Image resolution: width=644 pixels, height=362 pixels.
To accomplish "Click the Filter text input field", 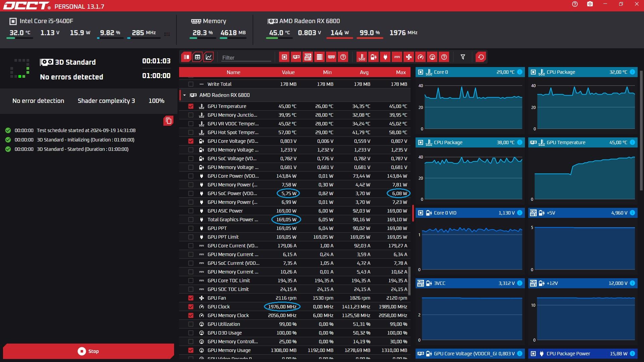I will point(246,58).
